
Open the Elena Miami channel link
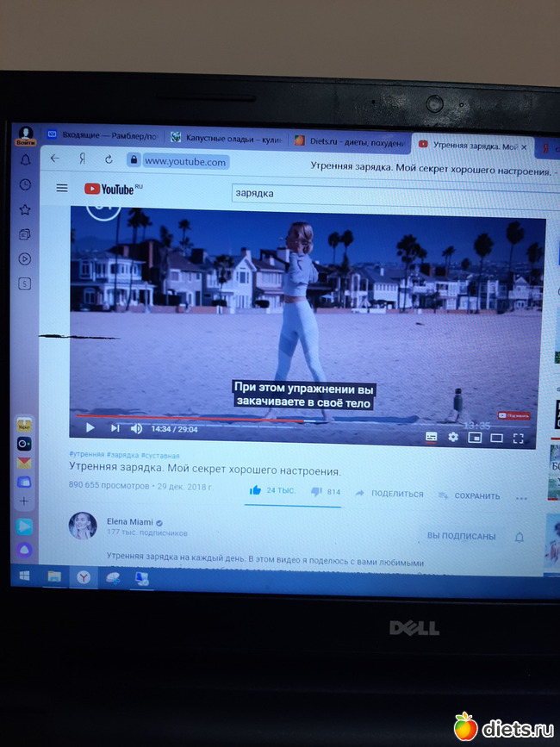(128, 521)
